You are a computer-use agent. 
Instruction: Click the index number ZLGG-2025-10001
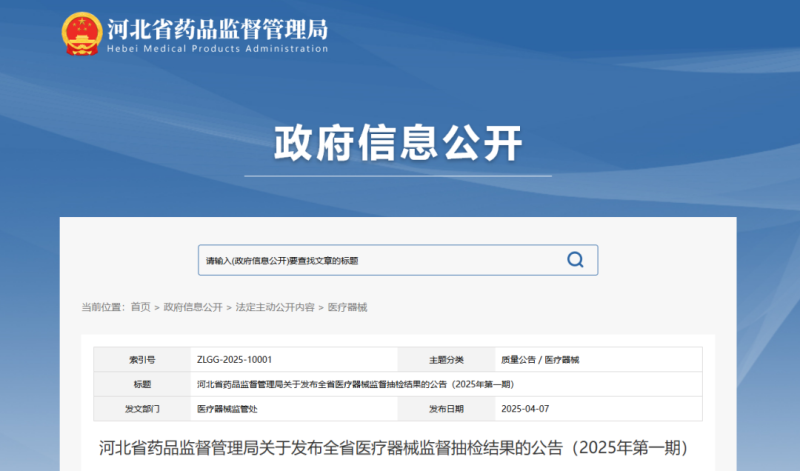click(235, 359)
